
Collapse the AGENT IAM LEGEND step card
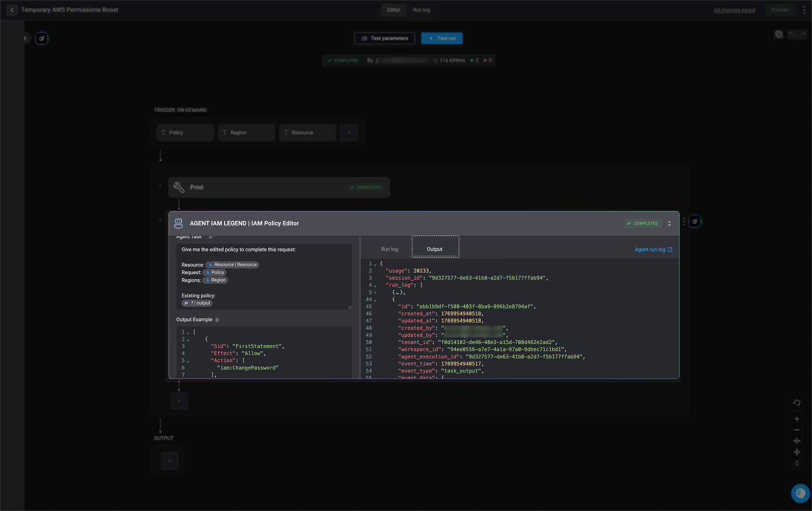(x=669, y=223)
